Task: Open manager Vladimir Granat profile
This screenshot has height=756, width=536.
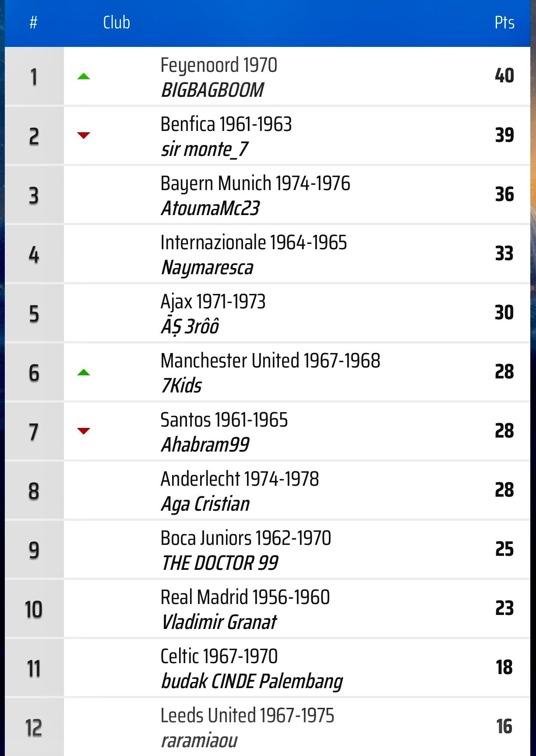Action: coord(219,622)
